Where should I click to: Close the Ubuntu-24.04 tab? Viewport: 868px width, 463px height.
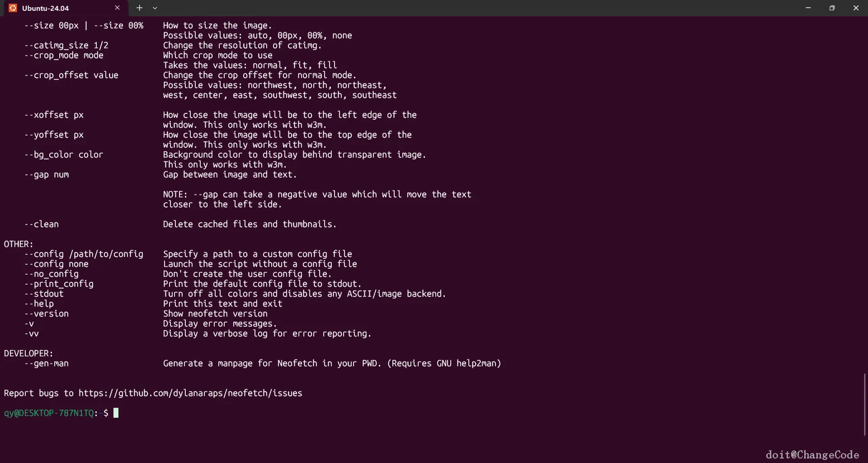coord(117,8)
